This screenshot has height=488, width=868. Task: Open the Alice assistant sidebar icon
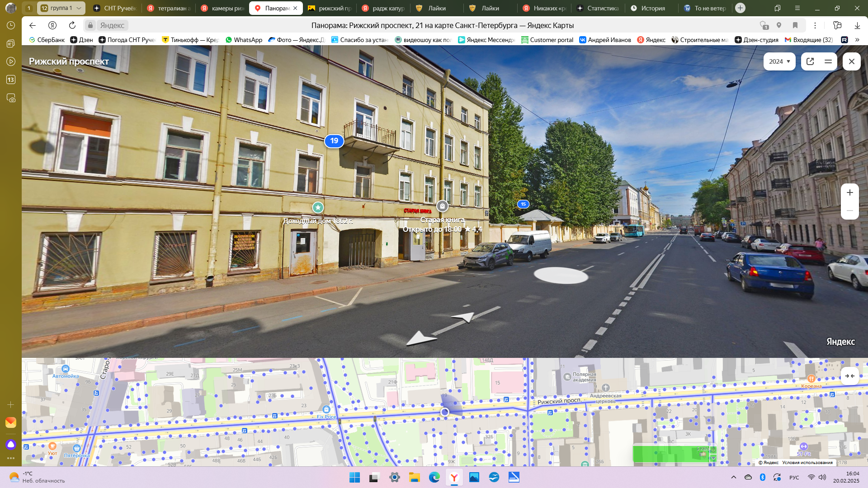point(11,445)
